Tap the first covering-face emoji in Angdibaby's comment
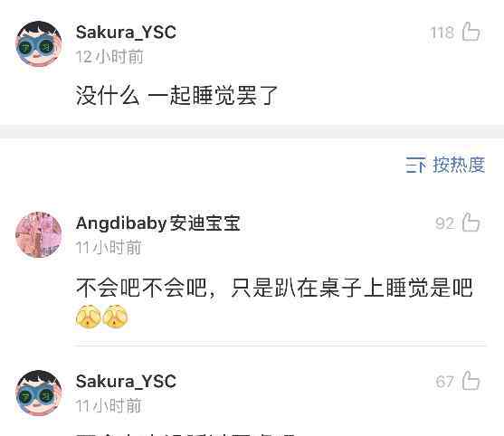Image resolution: width=504 pixels, height=436 pixels. pyautogui.click(x=89, y=317)
